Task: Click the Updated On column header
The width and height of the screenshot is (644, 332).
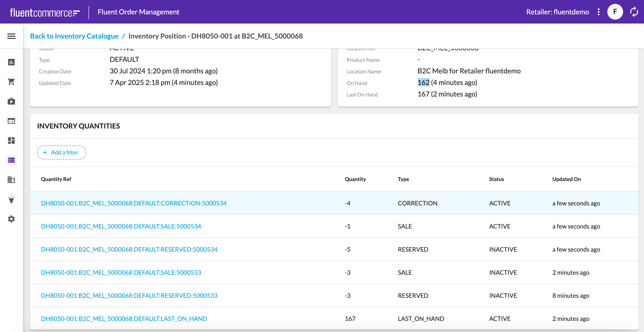Action: click(566, 179)
